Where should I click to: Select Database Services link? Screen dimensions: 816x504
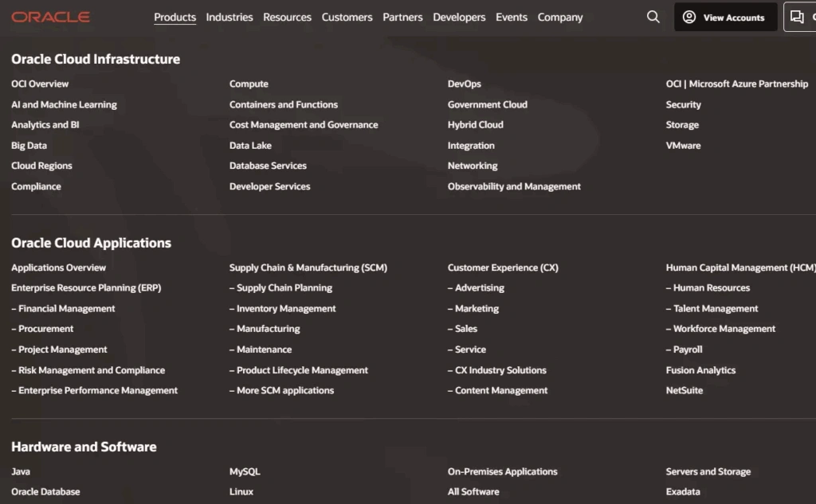point(268,166)
